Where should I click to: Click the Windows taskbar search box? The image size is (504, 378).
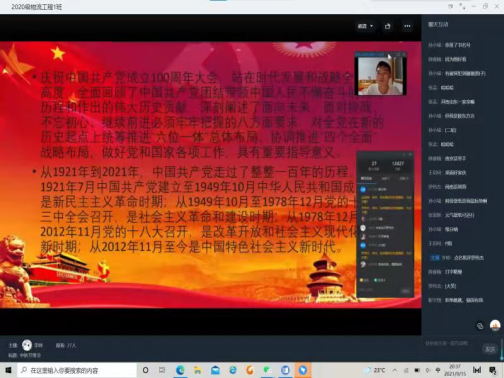(x=77, y=370)
